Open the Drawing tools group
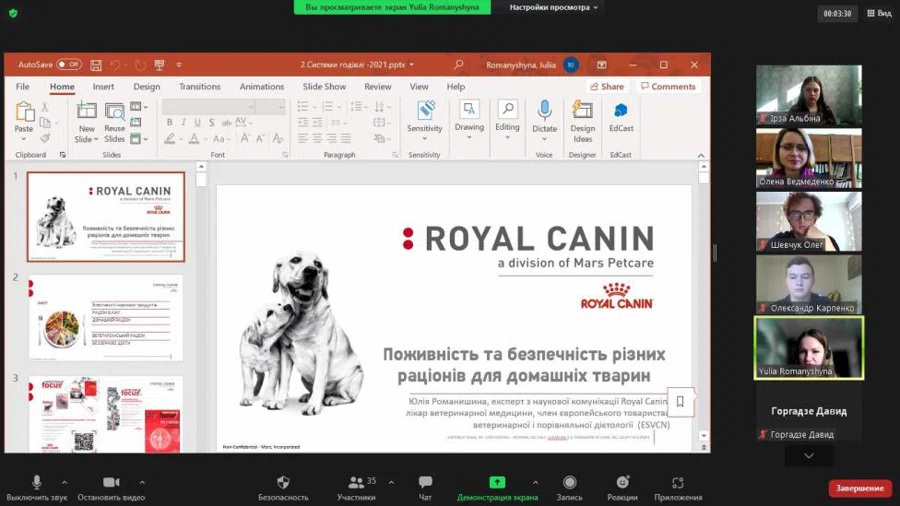Image resolution: width=900 pixels, height=506 pixels. tap(470, 119)
